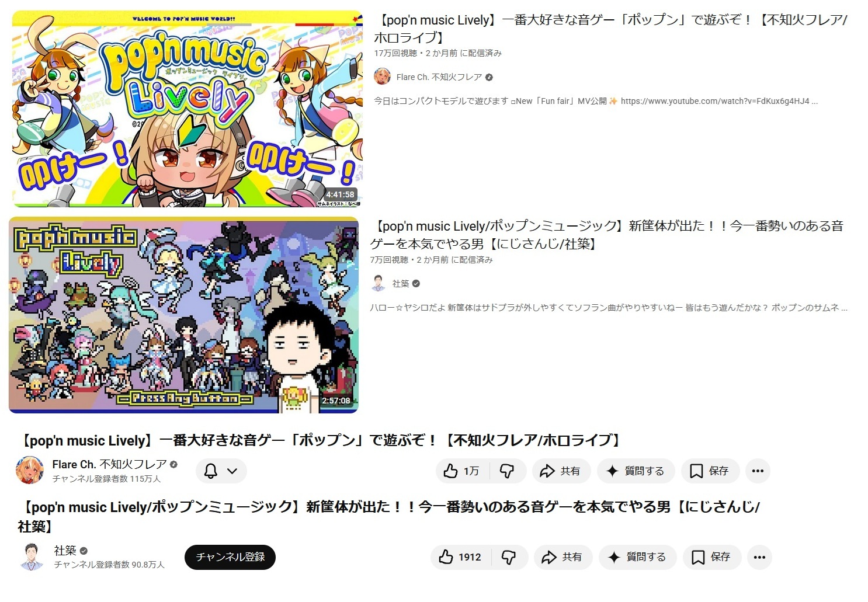Save the Flare Ch. video via 保存
This screenshot has height=602, width=868.
710,471
